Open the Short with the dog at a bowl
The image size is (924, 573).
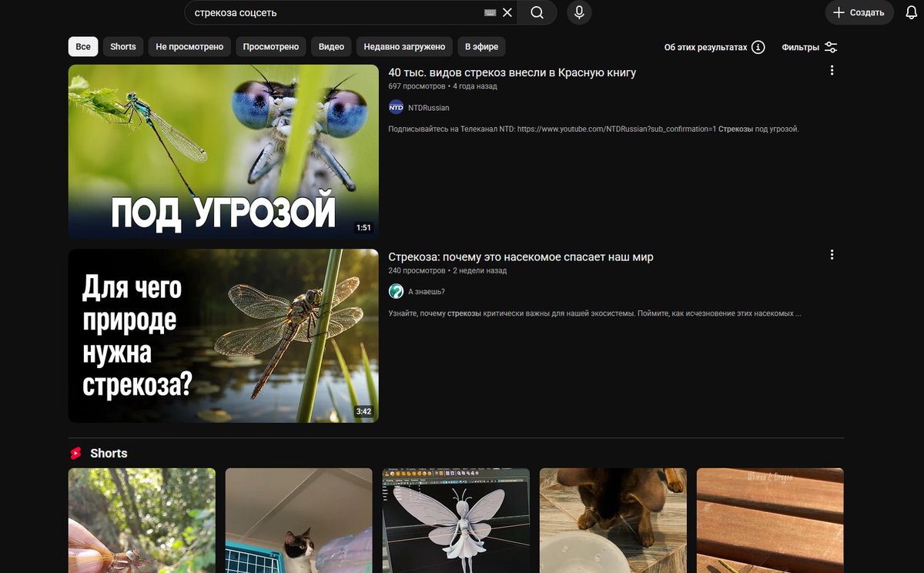tap(613, 521)
